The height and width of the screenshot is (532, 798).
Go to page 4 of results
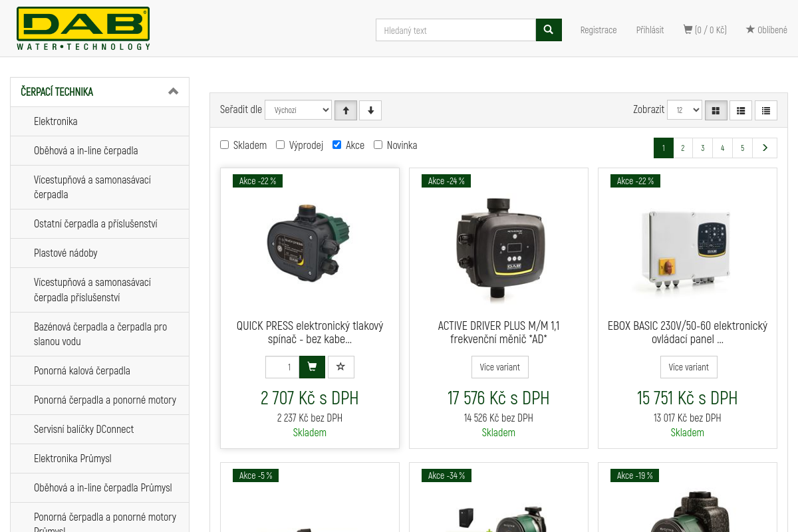click(x=723, y=148)
